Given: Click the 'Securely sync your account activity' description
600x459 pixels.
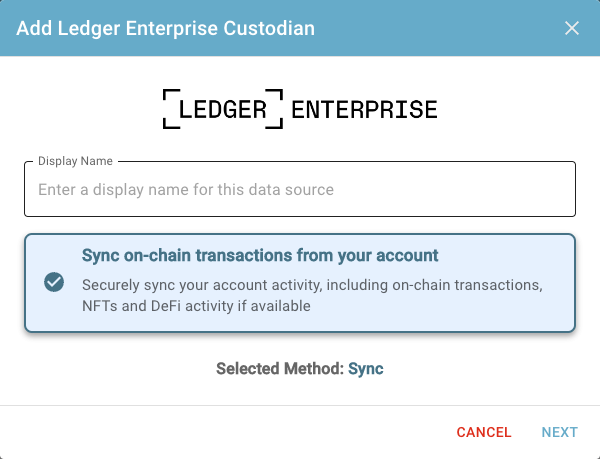Looking at the screenshot, I should (x=312, y=285).
